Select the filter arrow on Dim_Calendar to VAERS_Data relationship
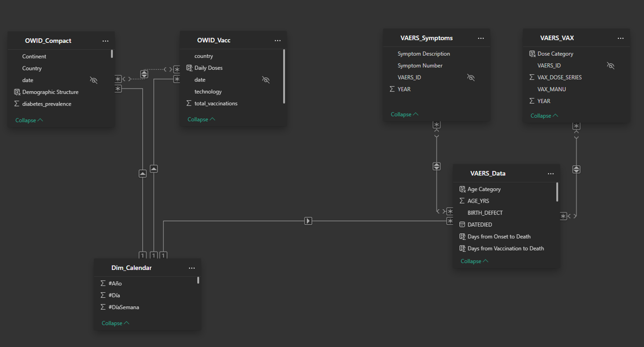Image resolution: width=644 pixels, height=347 pixels. (308, 221)
